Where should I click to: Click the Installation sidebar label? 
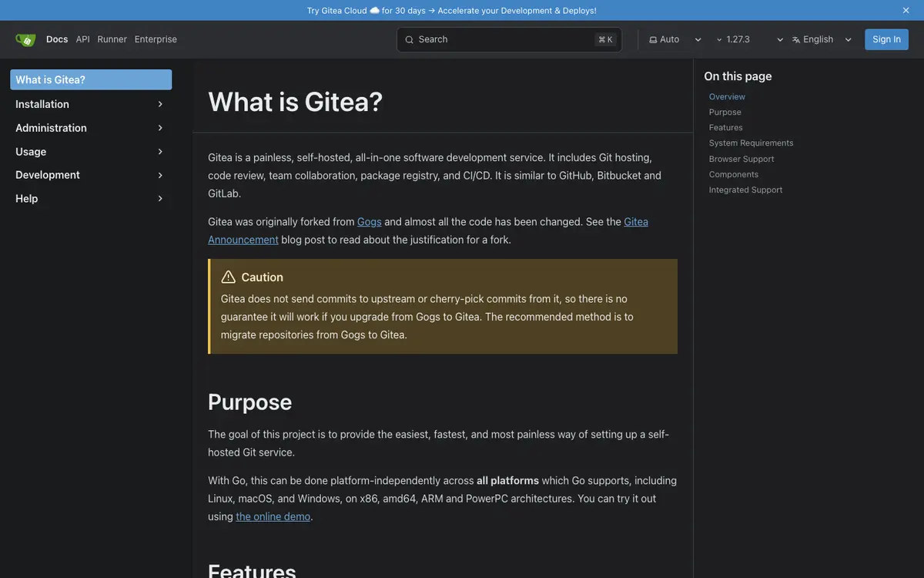click(42, 104)
